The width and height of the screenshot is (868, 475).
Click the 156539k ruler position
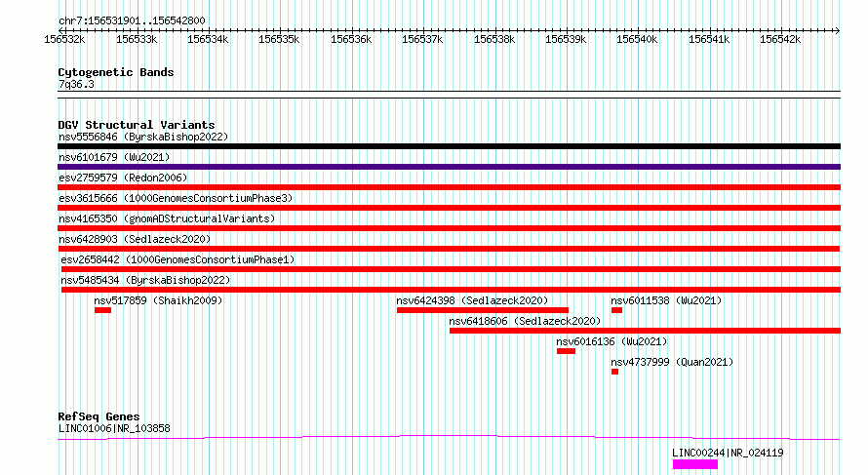coord(567,39)
